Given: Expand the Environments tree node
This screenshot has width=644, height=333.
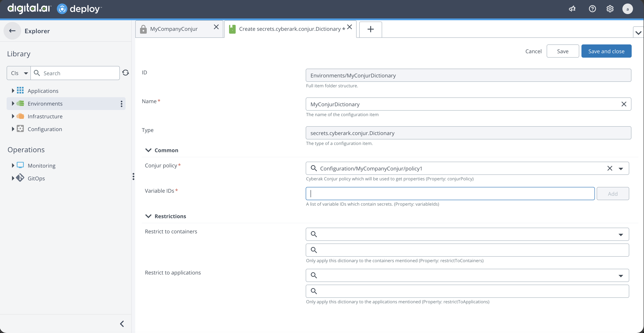Looking at the screenshot, I should click(13, 103).
